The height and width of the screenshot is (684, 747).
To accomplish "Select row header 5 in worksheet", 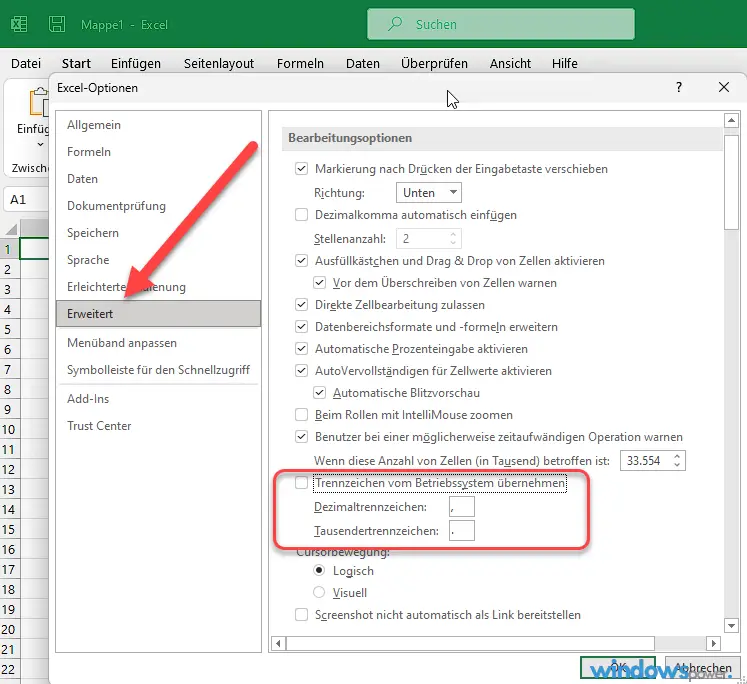I will click(x=9, y=330).
